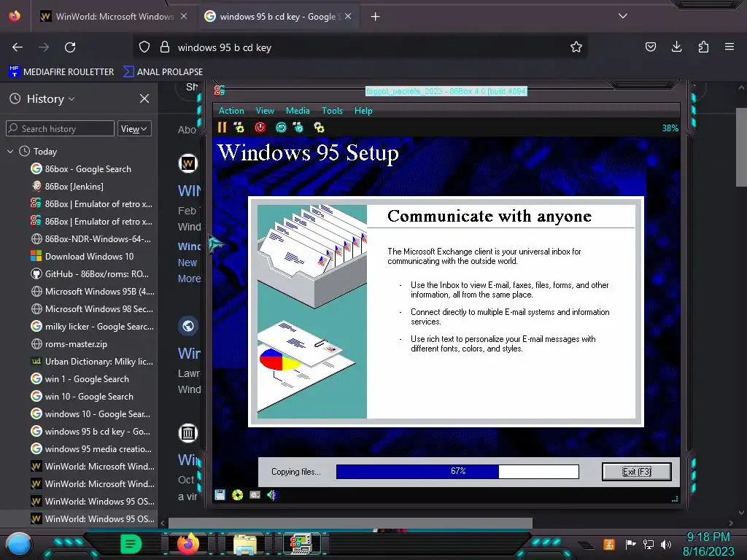Open the volume icon in system tray
This screenshot has height=560, width=747.
(666, 544)
